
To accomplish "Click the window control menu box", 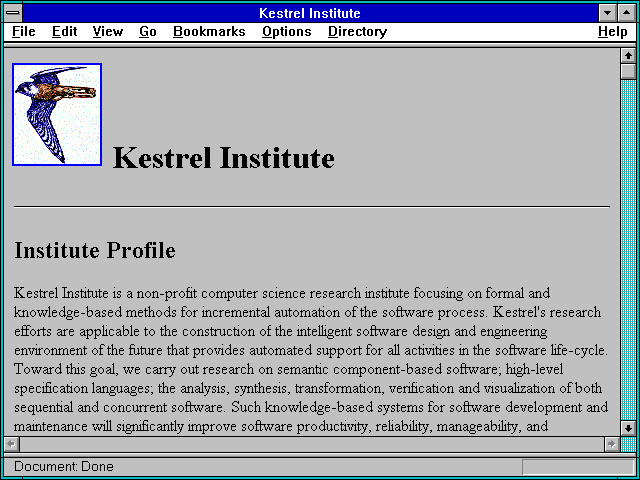I will (13, 13).
